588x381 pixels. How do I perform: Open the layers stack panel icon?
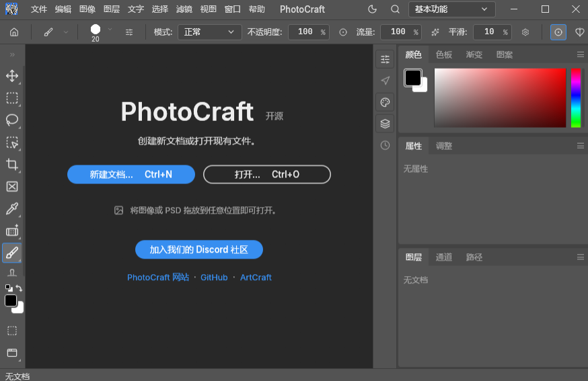coord(385,124)
